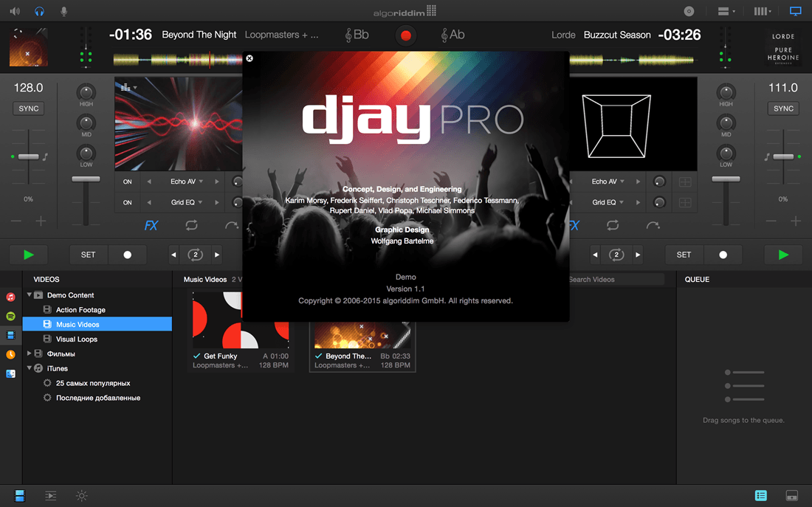The width and height of the screenshot is (812, 507).
Task: Collapse the Demo Content folder
Action: [x=30, y=294]
